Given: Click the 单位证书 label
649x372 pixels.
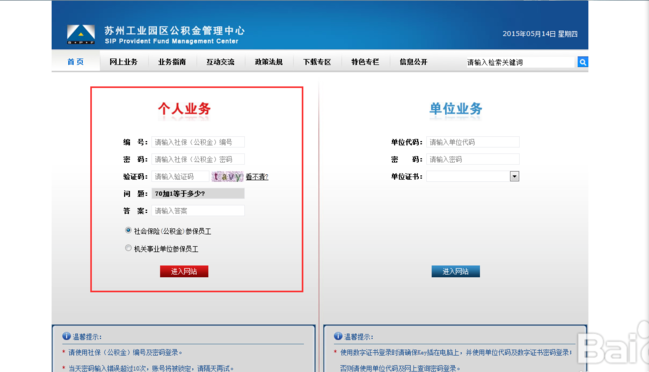Looking at the screenshot, I should tap(406, 177).
